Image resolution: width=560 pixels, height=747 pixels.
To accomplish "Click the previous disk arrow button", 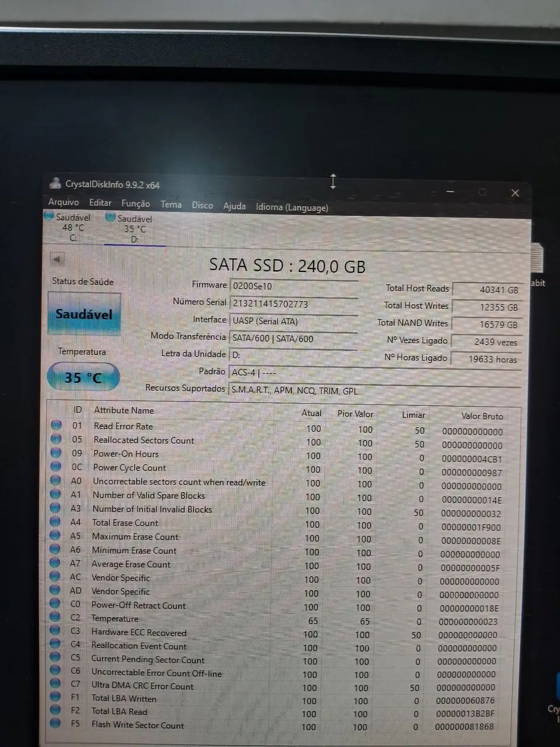I will 57,259.
